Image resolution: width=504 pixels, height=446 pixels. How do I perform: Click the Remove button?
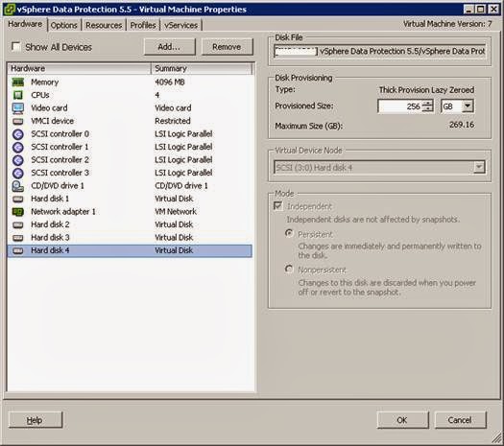[227, 47]
